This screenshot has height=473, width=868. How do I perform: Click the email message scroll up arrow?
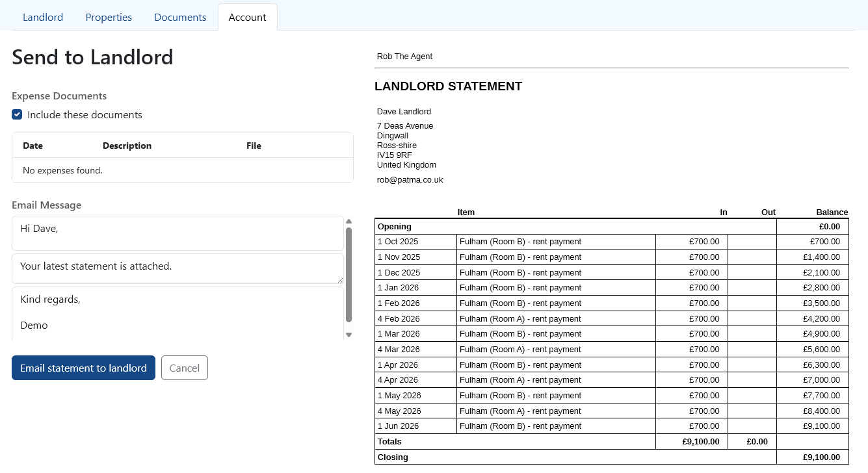[349, 221]
